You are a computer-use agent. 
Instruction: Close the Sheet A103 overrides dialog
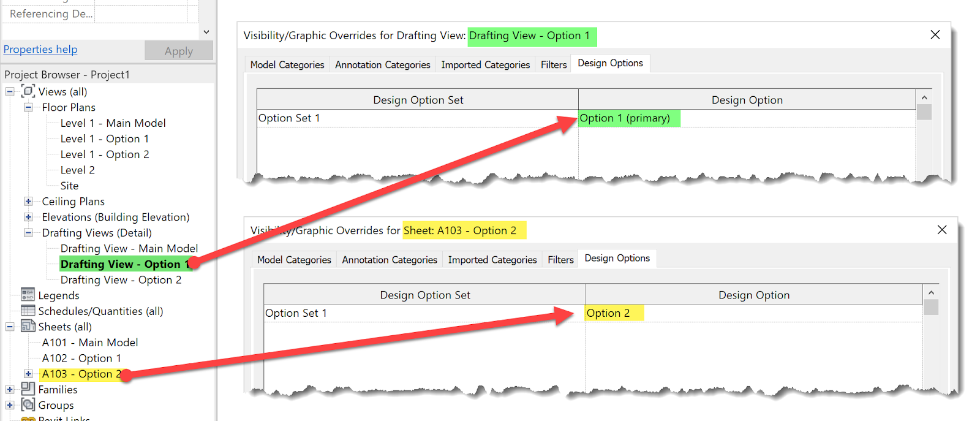click(x=942, y=230)
